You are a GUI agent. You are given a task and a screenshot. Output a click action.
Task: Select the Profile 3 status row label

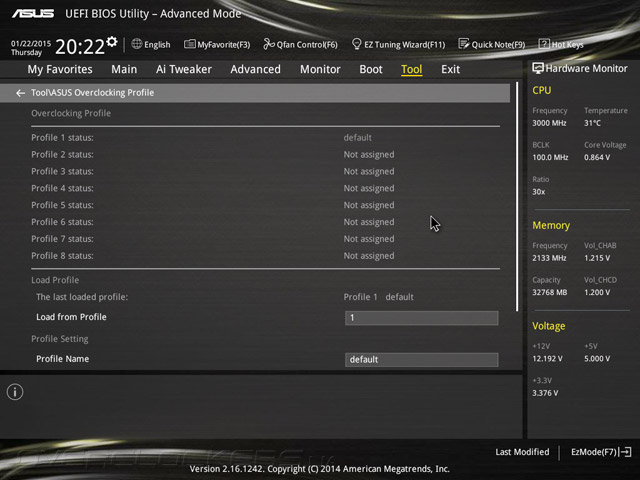coord(62,171)
